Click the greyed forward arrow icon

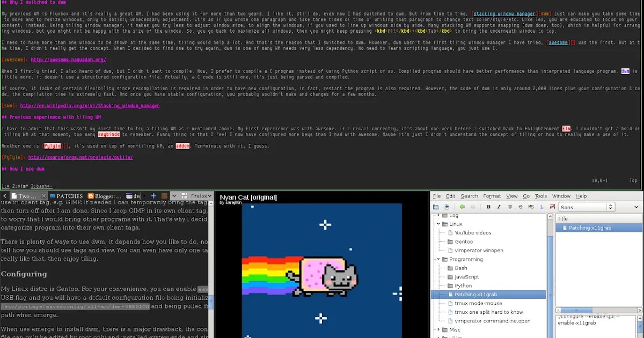(x=473, y=207)
